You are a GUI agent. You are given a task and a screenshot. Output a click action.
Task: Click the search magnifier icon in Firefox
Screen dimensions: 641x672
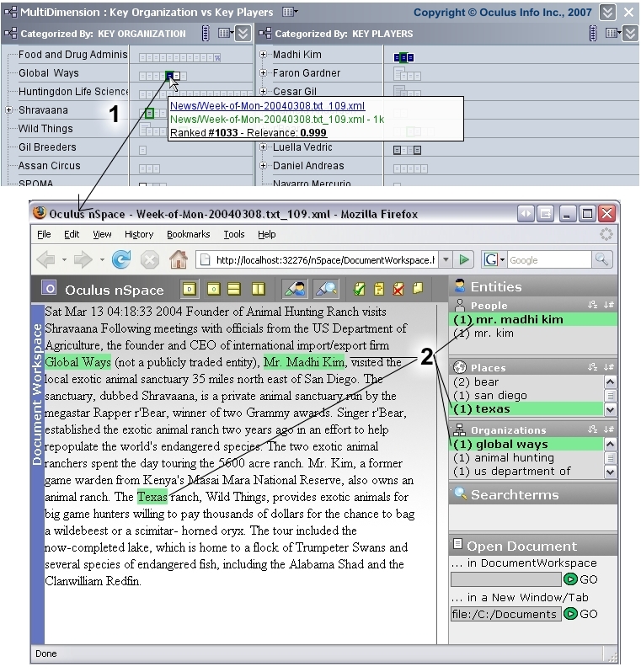click(601, 259)
